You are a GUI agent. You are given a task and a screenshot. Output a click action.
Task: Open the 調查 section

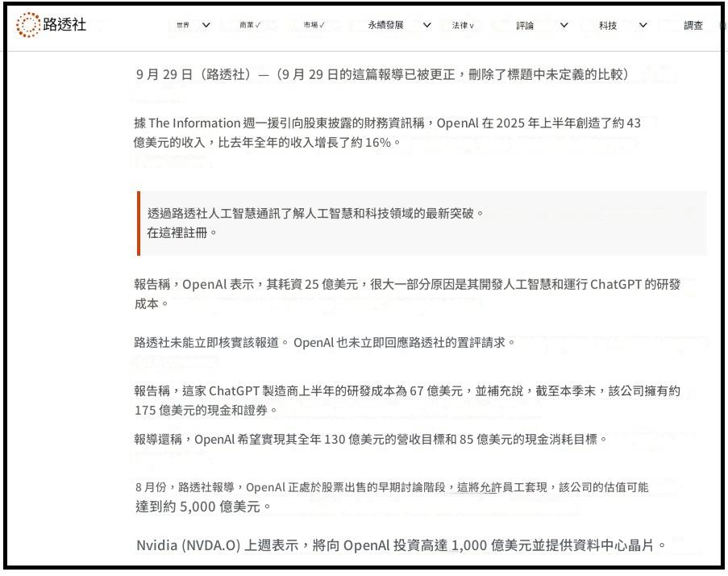coord(693,25)
